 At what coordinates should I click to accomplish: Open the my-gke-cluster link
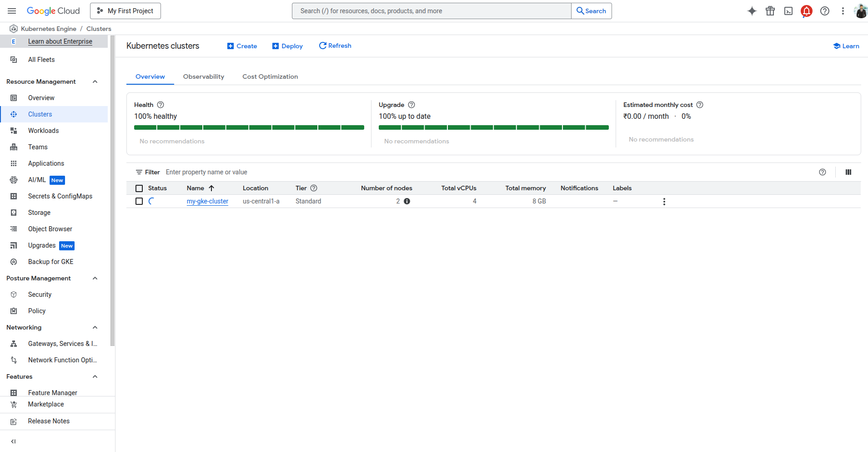(207, 201)
